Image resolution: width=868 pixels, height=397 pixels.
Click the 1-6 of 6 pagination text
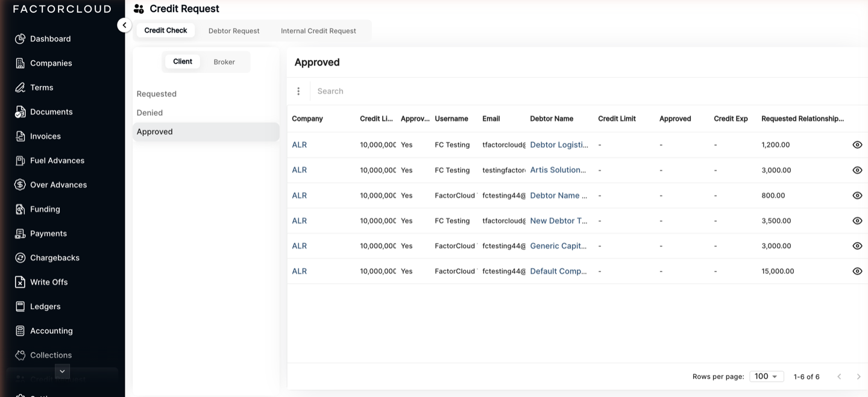click(x=807, y=377)
